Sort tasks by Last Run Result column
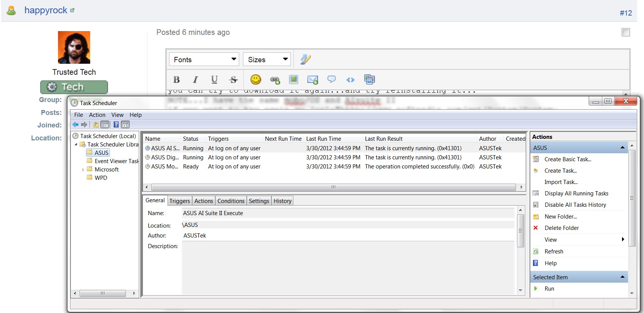 pos(419,139)
